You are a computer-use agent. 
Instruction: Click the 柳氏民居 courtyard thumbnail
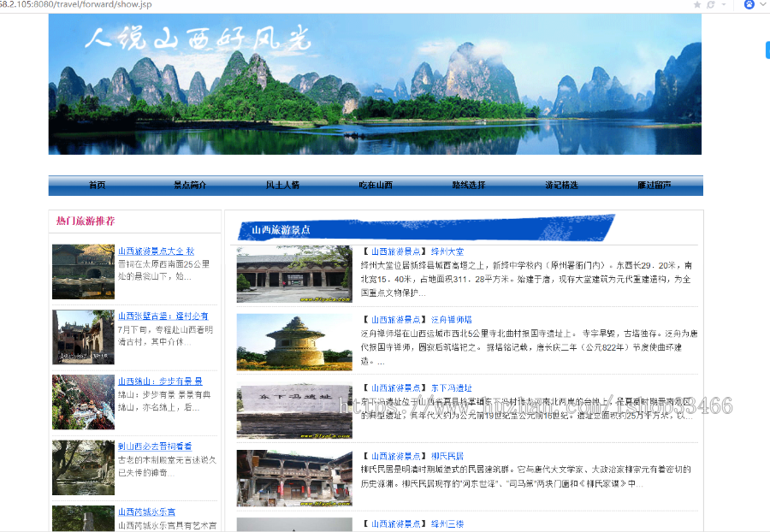294,478
